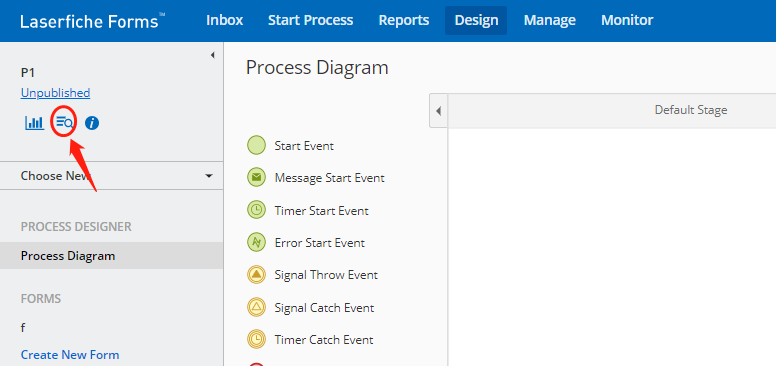
Task: Pick the Timer Start Event icon
Action: coord(256,210)
